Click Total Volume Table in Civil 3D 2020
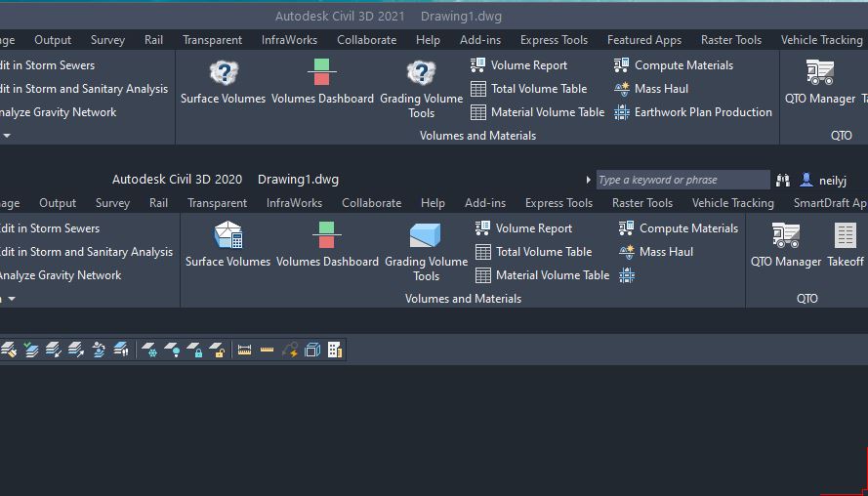This screenshot has width=868, height=496. pos(534,252)
